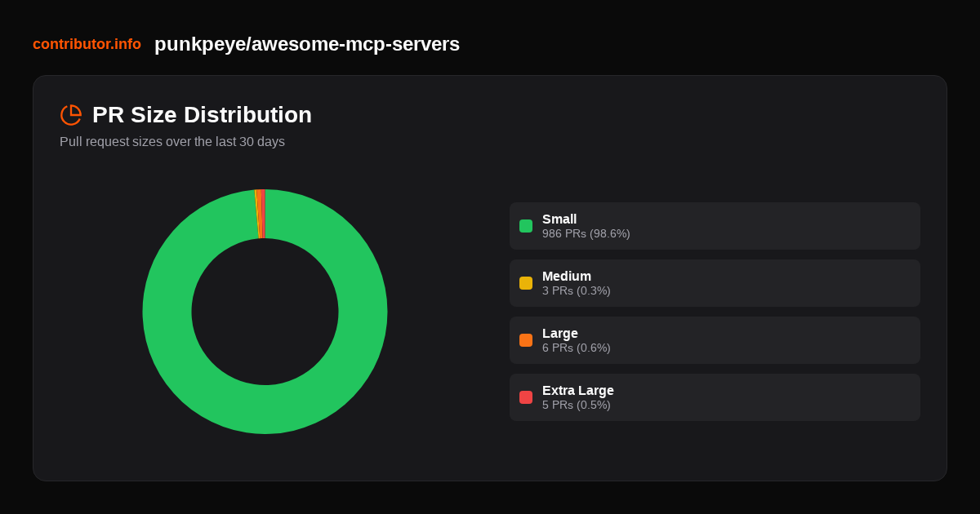Click the punkpeye/awesome-mcp-servers repository title
980x514 pixels.
[307, 44]
